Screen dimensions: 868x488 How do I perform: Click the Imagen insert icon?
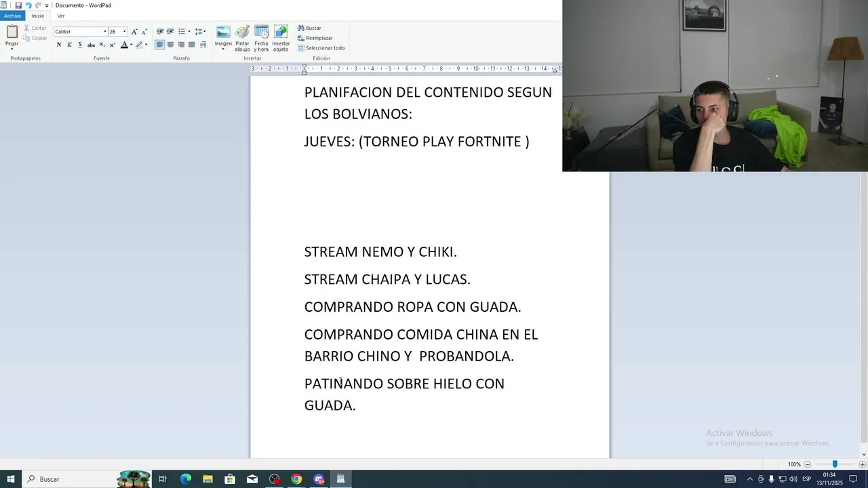click(223, 32)
